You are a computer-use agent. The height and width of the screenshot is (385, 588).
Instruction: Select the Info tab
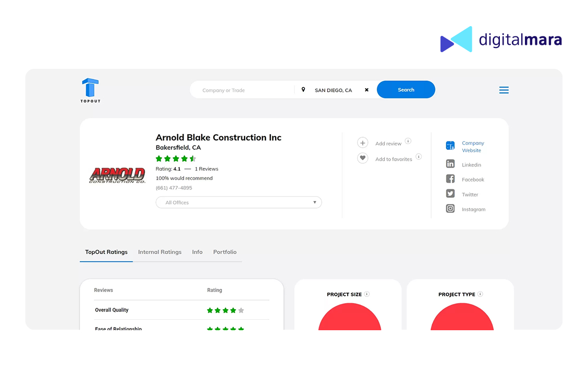click(197, 252)
